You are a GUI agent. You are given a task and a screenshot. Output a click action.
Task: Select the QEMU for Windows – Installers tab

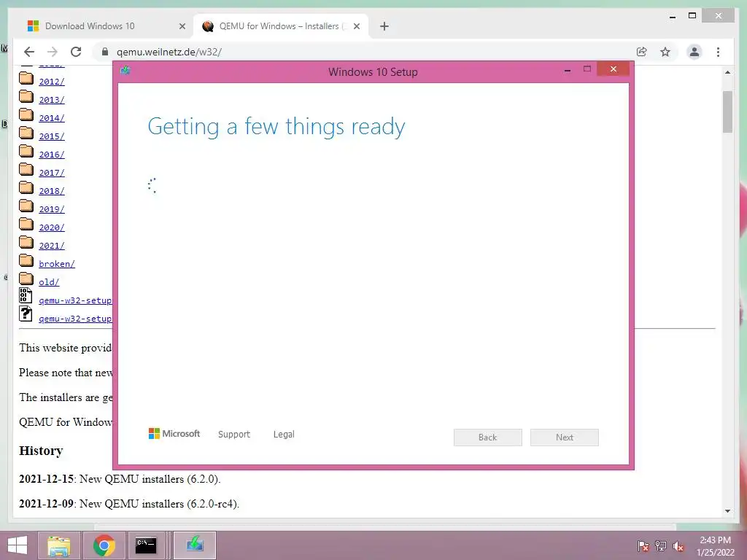point(280,26)
